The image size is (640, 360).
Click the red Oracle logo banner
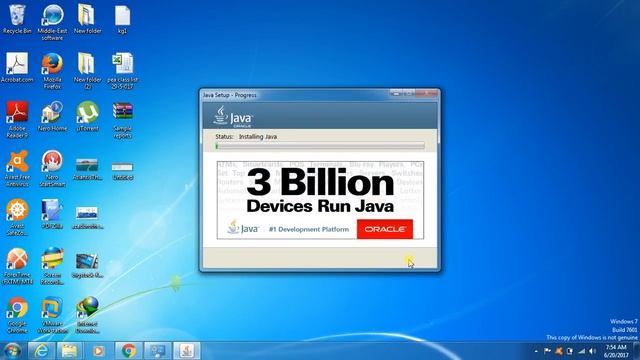385,229
